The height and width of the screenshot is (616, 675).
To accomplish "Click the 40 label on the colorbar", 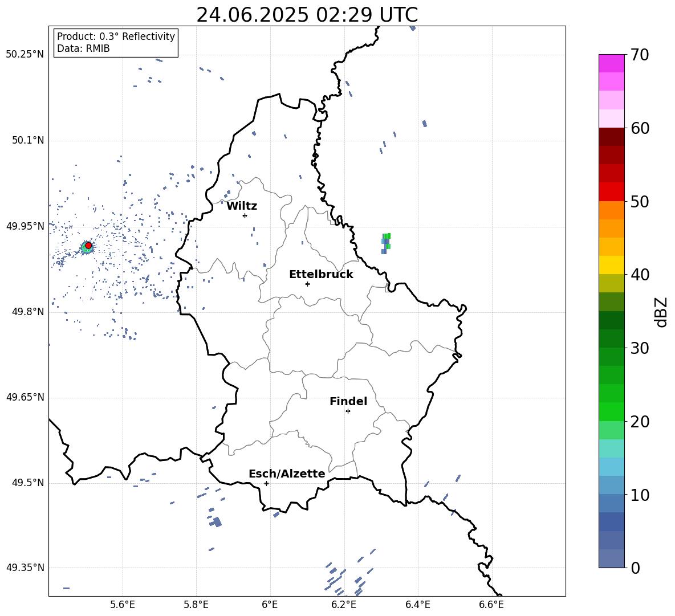I will 639,275.
